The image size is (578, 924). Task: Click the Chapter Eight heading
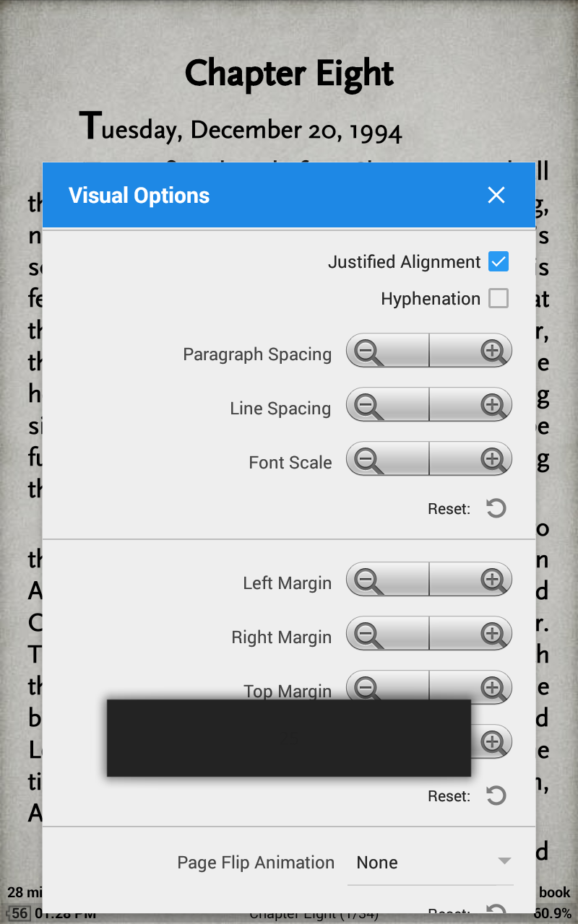click(289, 74)
